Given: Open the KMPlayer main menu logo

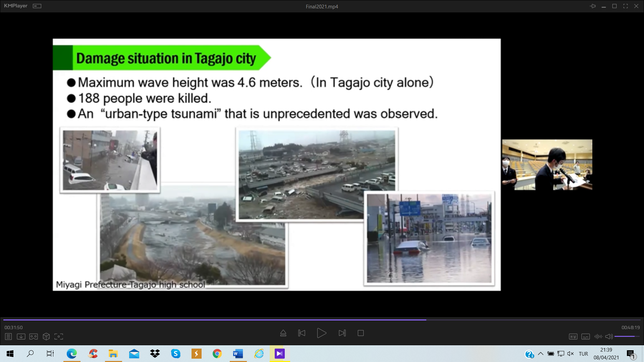Looking at the screenshot, I should click(x=16, y=6).
